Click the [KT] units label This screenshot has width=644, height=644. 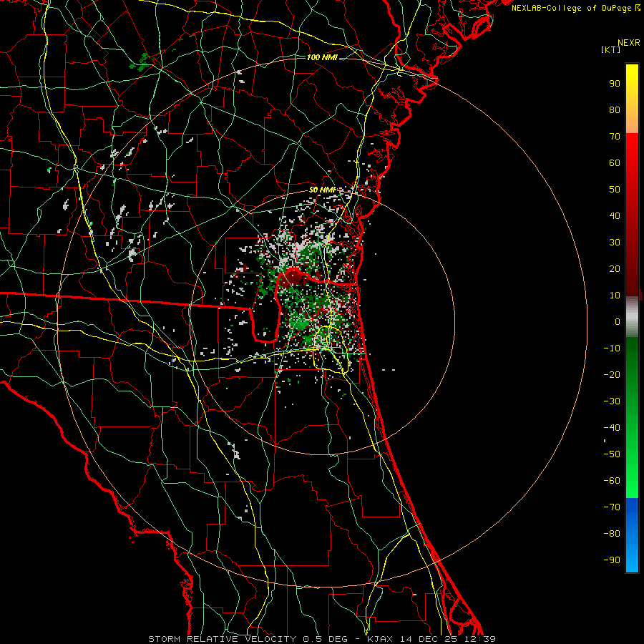[611, 49]
